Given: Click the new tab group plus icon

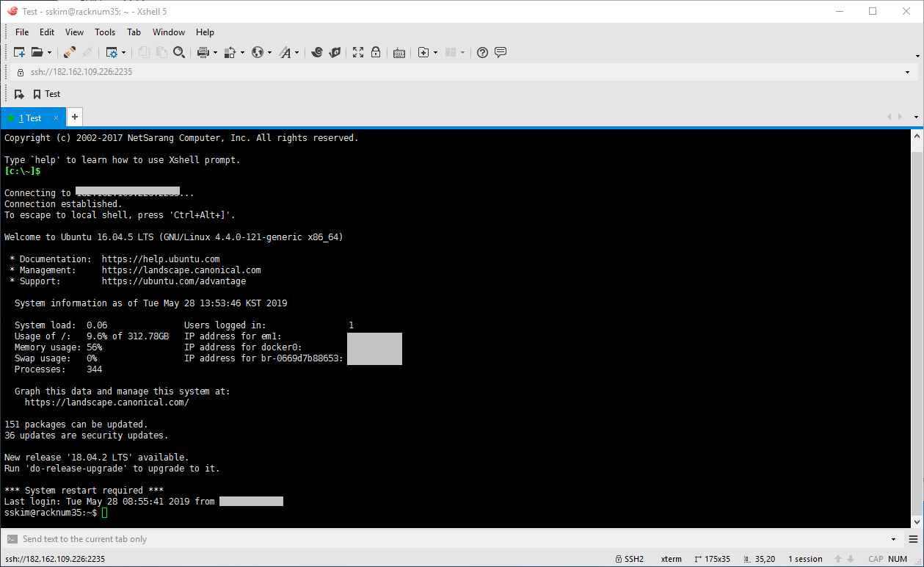Looking at the screenshot, I should (x=423, y=52).
